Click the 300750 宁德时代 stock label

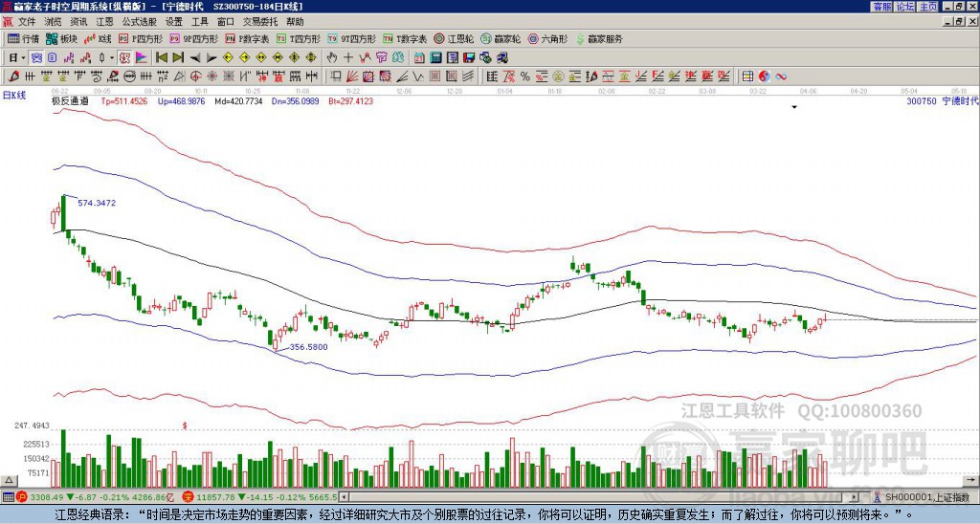pos(943,100)
